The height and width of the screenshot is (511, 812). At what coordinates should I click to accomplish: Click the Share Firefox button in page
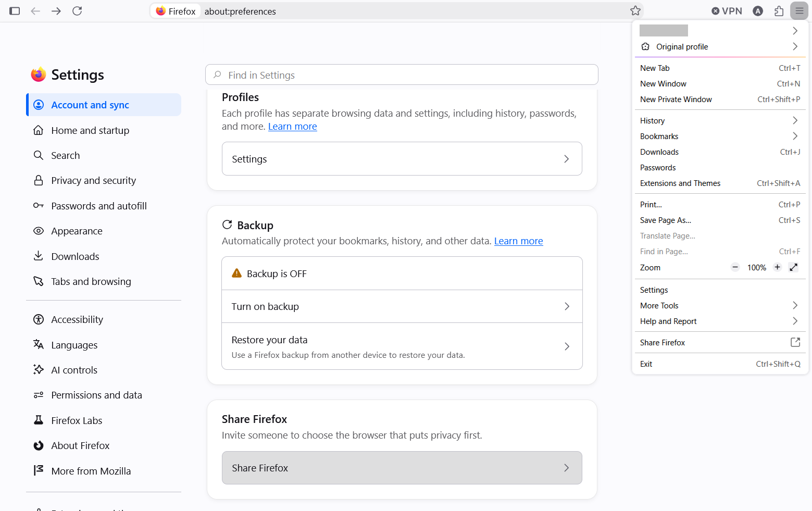tap(402, 468)
